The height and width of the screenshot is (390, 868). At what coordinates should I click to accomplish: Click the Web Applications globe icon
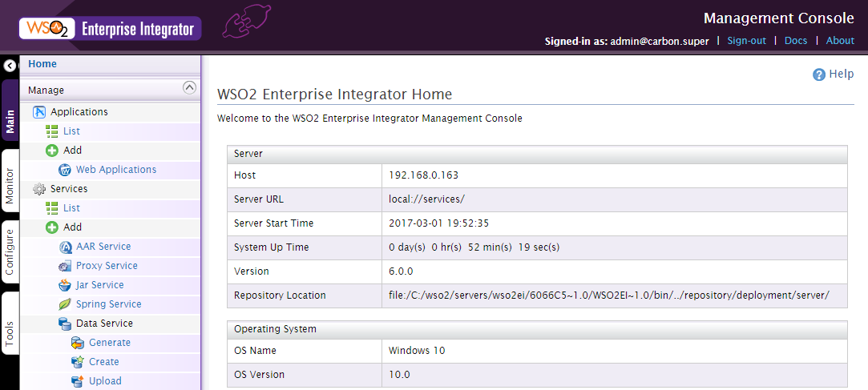[66, 170]
